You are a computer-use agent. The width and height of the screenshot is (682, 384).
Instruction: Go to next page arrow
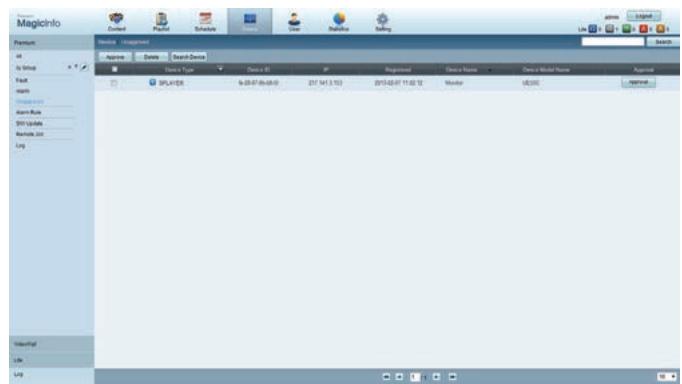[x=437, y=377]
